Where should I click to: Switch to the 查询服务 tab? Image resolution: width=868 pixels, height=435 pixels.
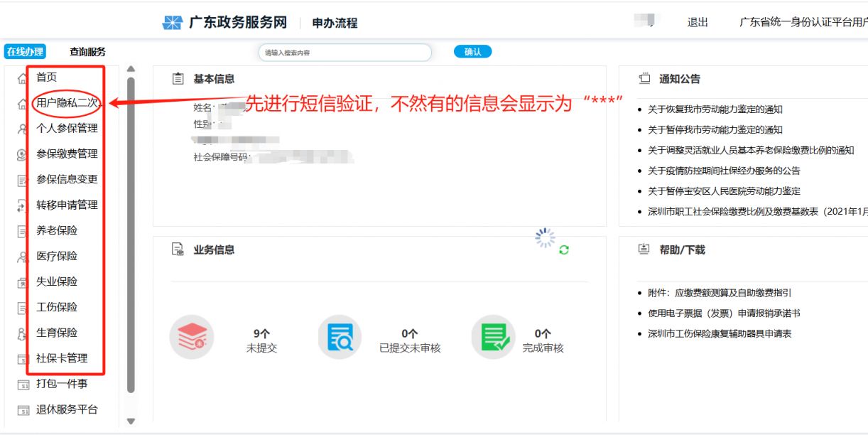87,52
